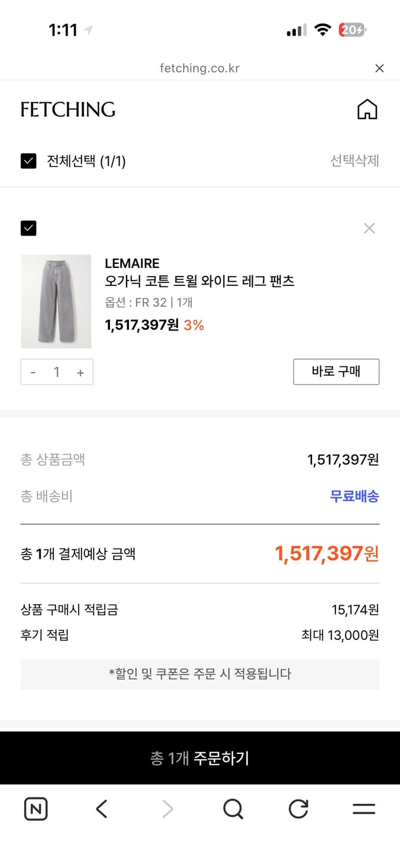Remove the LEMAIRE item with its X button
This screenshot has height=868, width=400.
369,228
